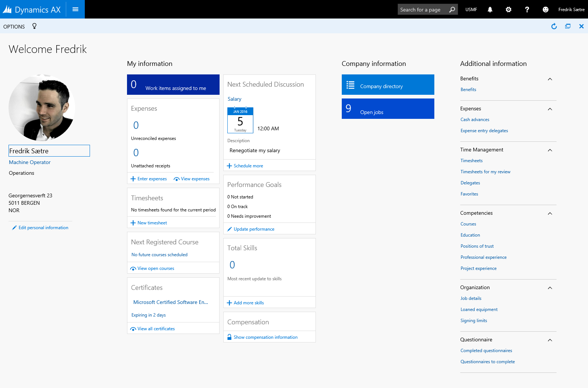Image resolution: width=588 pixels, height=388 pixels.
Task: Open the Fredrik Sætre user menu
Action: coord(571,10)
